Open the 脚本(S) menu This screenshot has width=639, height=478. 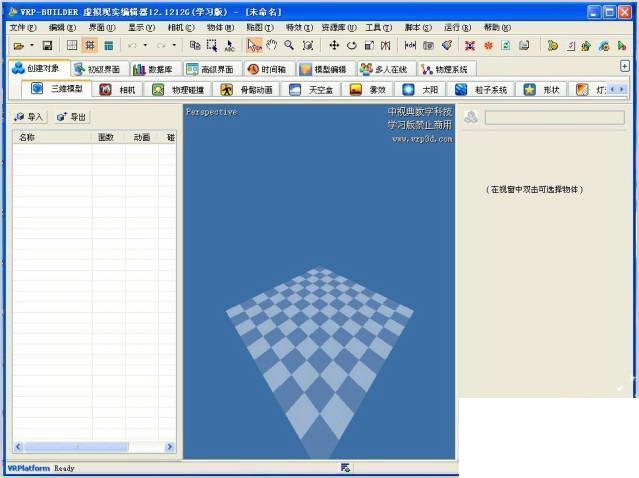click(x=418, y=27)
